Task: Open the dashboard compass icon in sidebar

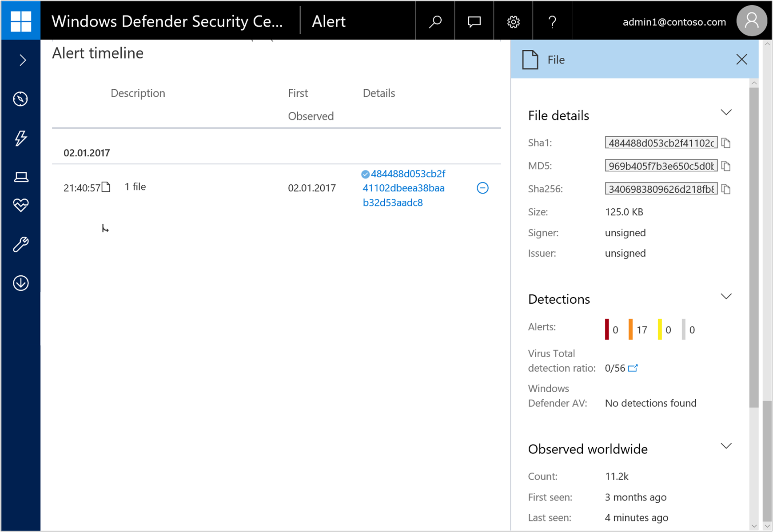Action: click(x=20, y=99)
